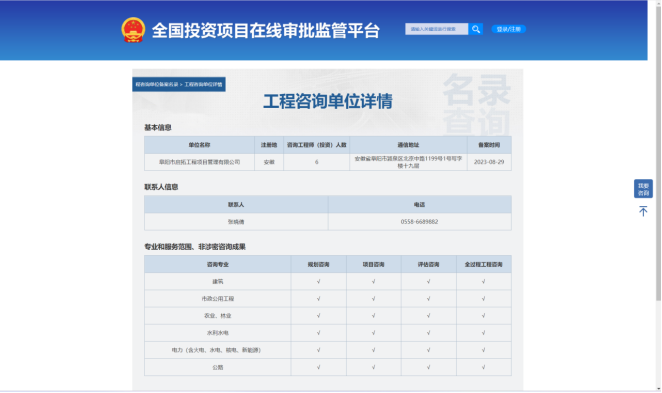Click the scrollbar down arrow

click(x=658, y=389)
